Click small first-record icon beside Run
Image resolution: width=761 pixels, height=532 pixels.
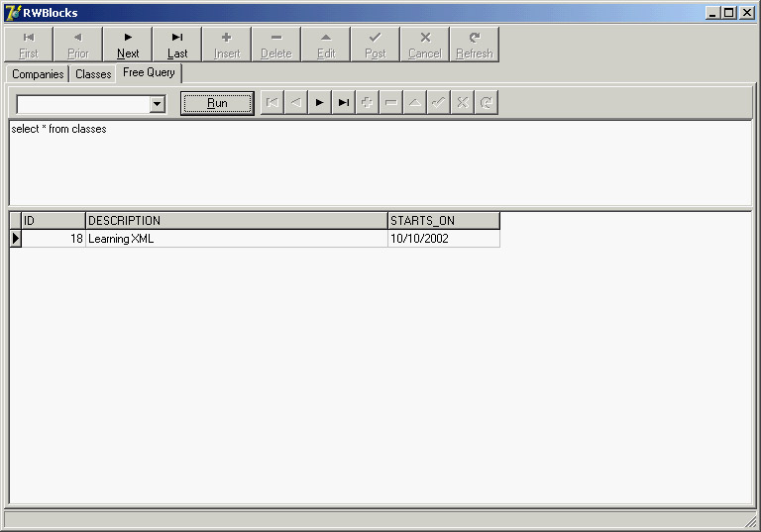point(272,103)
